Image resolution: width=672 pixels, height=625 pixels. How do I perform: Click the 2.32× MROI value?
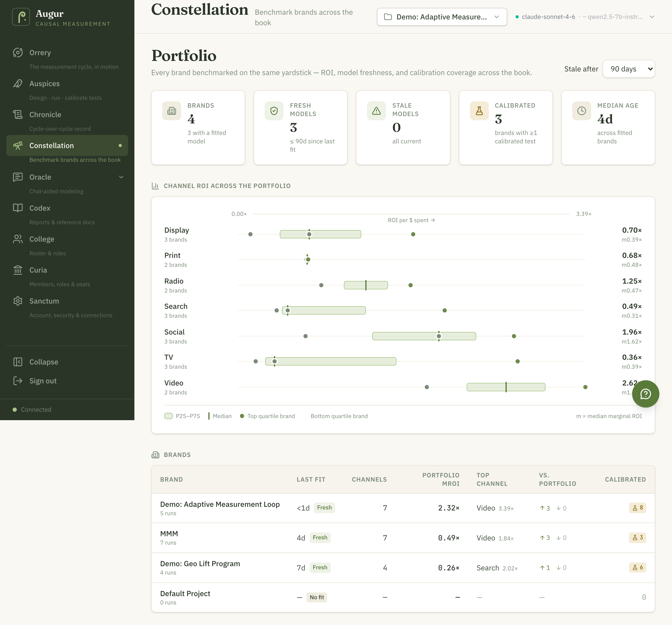click(449, 508)
